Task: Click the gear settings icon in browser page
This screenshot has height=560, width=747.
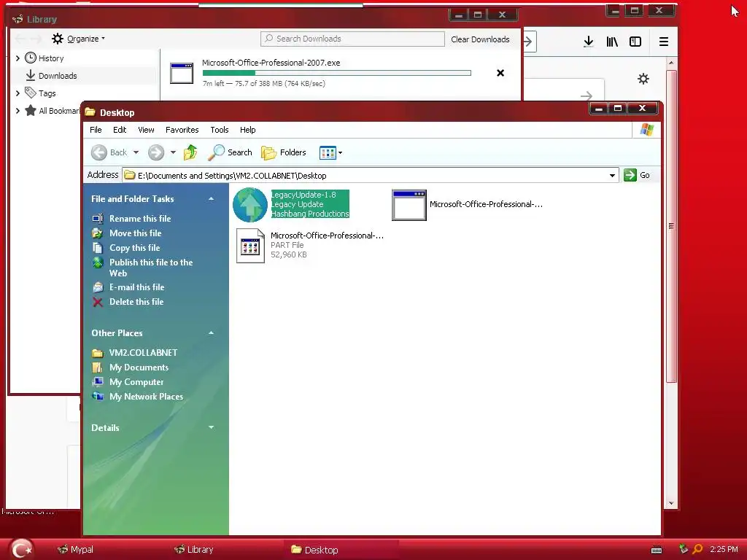Action: coord(643,79)
